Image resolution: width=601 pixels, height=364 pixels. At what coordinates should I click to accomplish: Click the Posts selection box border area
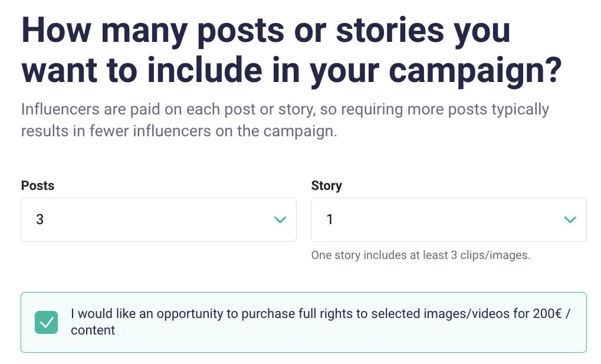pyautogui.click(x=158, y=238)
